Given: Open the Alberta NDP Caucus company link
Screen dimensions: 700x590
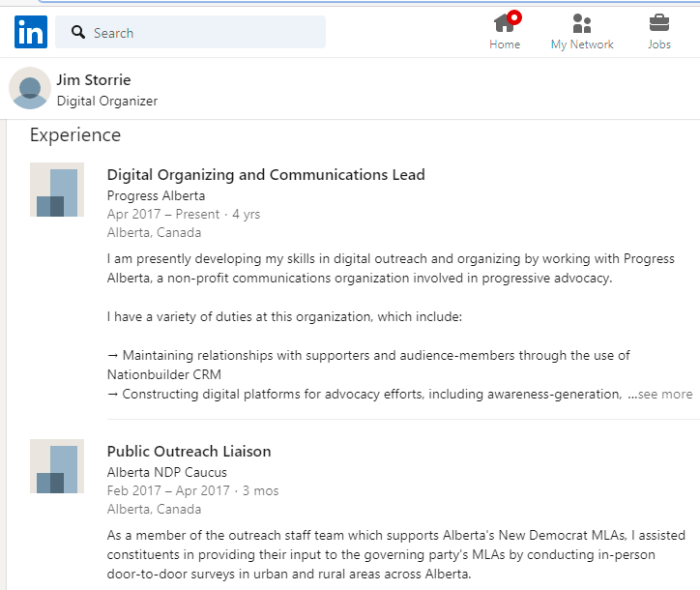Looking at the screenshot, I should coord(167,472).
